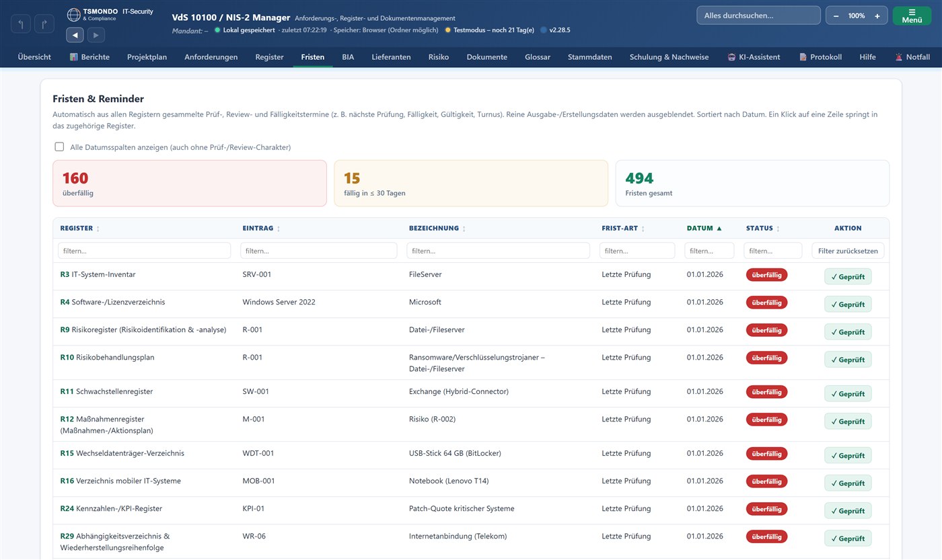Sort table by Frist-Art column arrows
The image size is (942, 560).
[643, 229]
